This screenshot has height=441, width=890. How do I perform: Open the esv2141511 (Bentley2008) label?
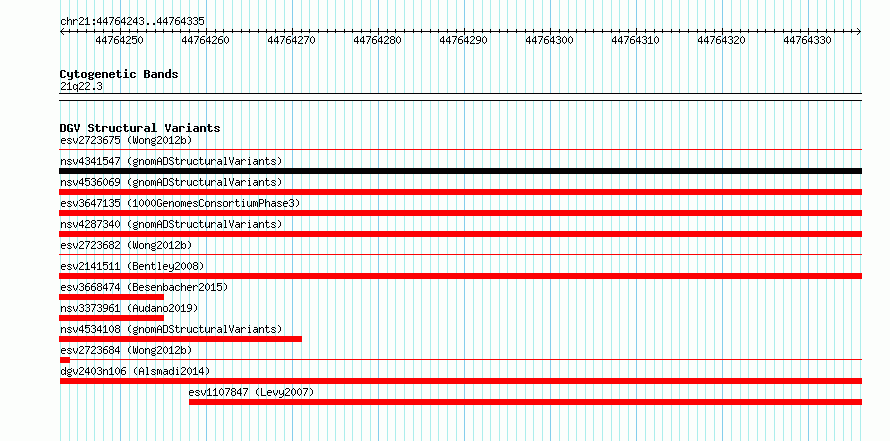point(132,266)
